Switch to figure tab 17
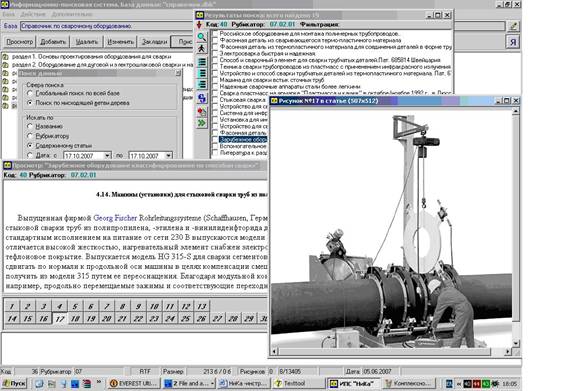The width and height of the screenshot is (564, 391). (60, 318)
